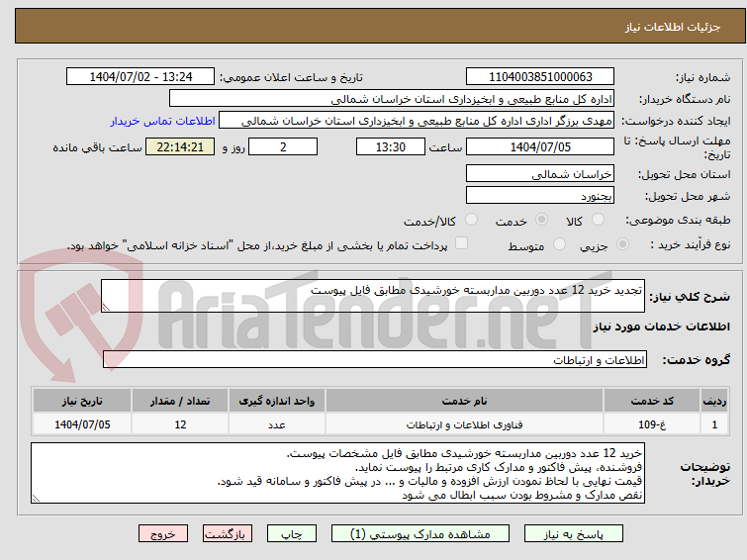Click the announcement date field 1404/07/02 - 13:24
The height and width of the screenshot is (560, 747).
(140, 77)
